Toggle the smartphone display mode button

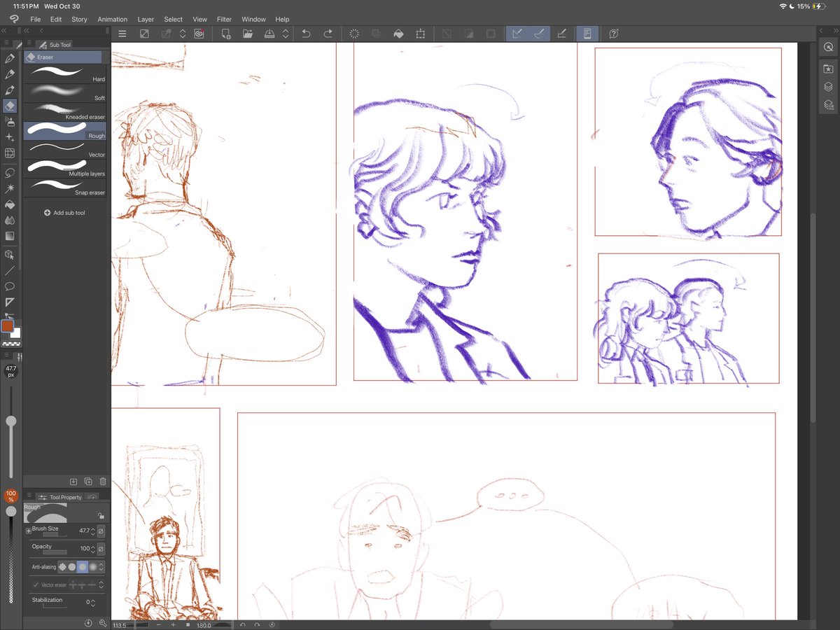(587, 34)
